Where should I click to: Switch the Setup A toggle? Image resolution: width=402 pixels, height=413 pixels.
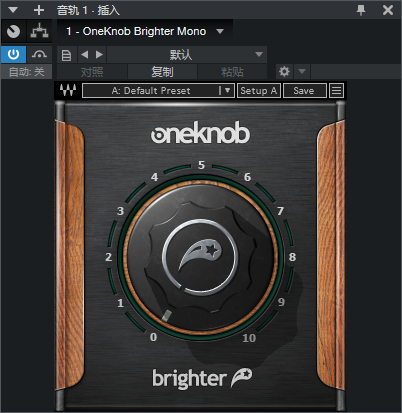coord(259,91)
